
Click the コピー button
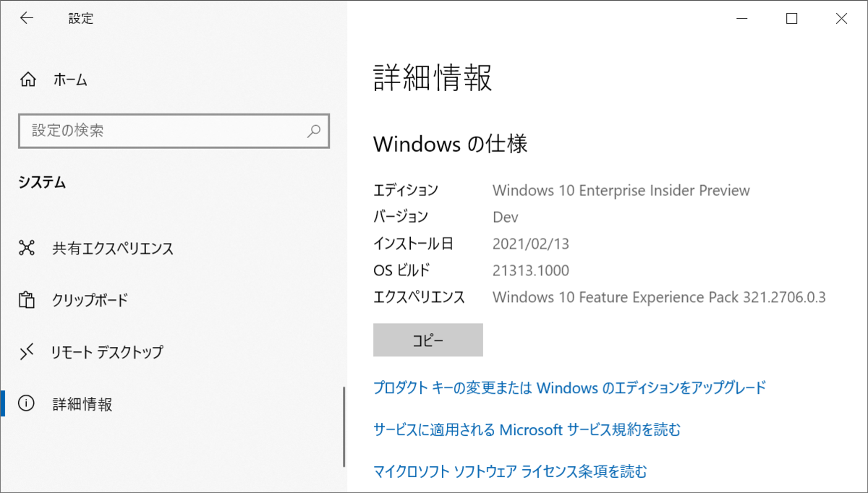[x=428, y=340]
